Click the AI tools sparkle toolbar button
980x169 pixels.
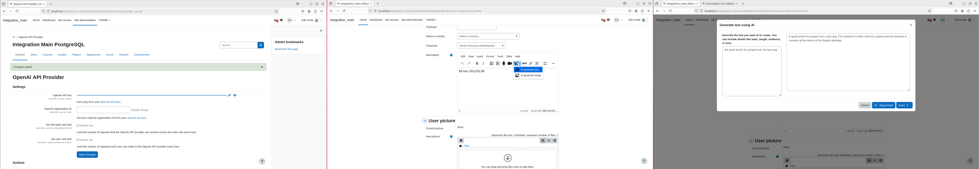click(x=517, y=64)
